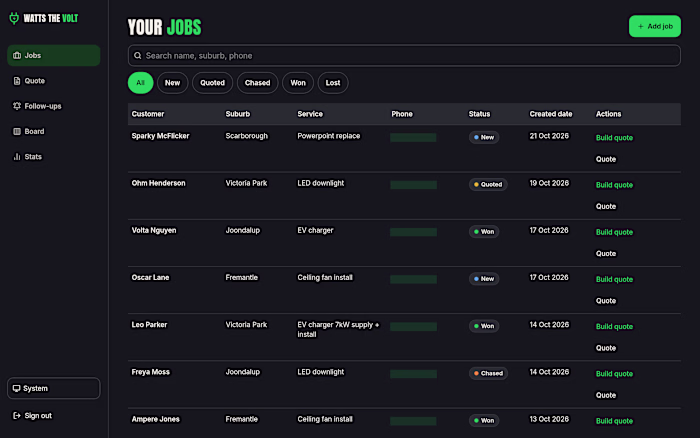
Task: Click the Your Jobs page heading
Action: pyautogui.click(x=164, y=27)
